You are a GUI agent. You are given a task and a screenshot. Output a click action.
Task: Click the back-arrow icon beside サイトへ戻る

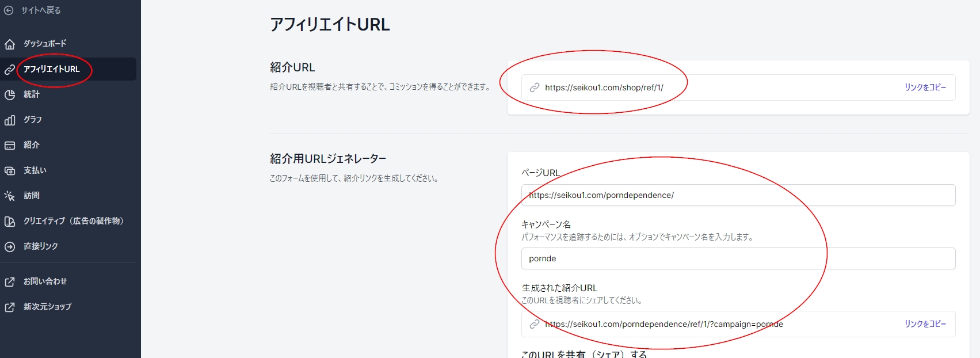(9, 10)
